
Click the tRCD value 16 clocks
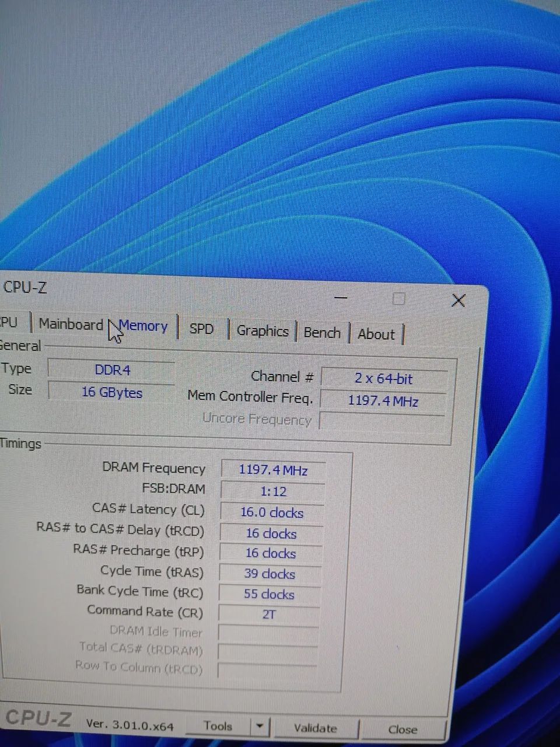(x=271, y=533)
